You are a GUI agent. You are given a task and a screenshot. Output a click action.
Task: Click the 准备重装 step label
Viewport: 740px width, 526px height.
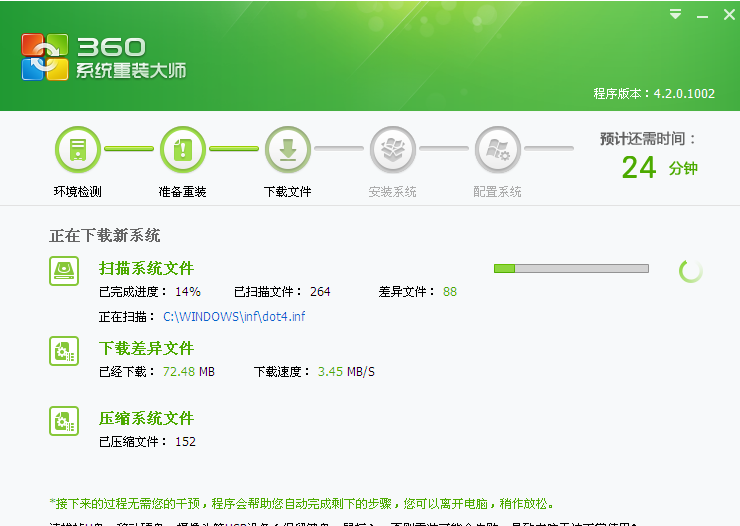183,192
